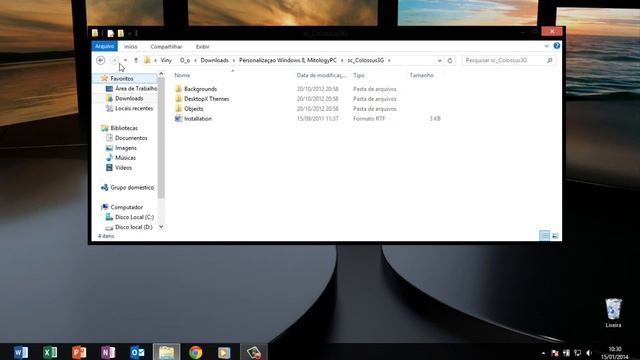Sort files by the Nome column

pos(182,75)
